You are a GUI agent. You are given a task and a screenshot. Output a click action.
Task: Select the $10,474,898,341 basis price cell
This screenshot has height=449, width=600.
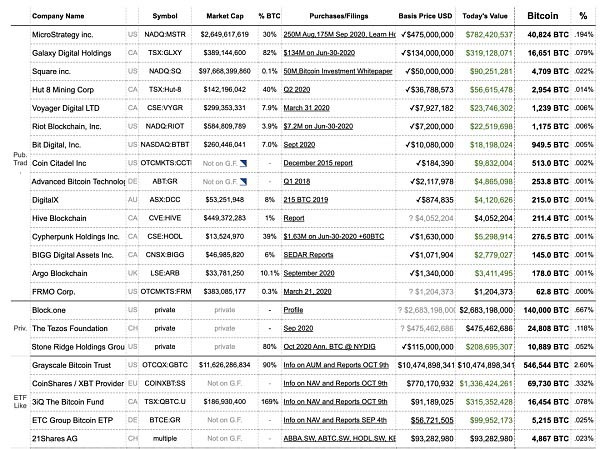(426, 365)
